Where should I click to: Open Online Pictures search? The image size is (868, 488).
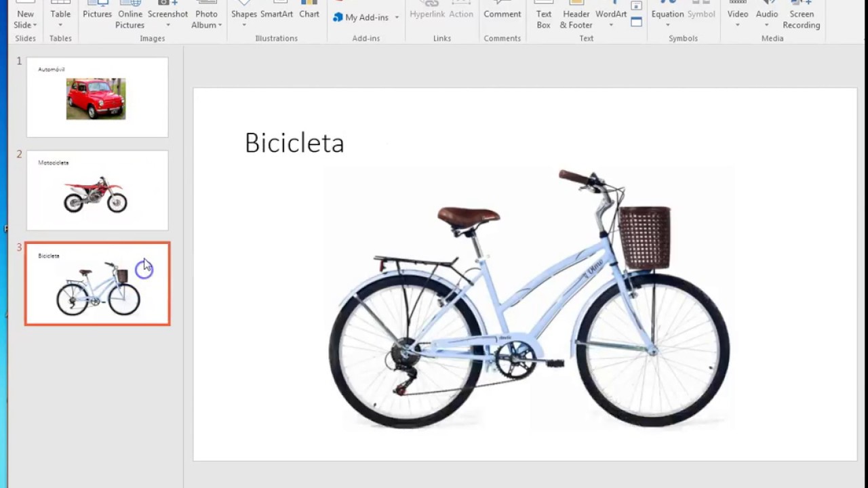(x=130, y=15)
